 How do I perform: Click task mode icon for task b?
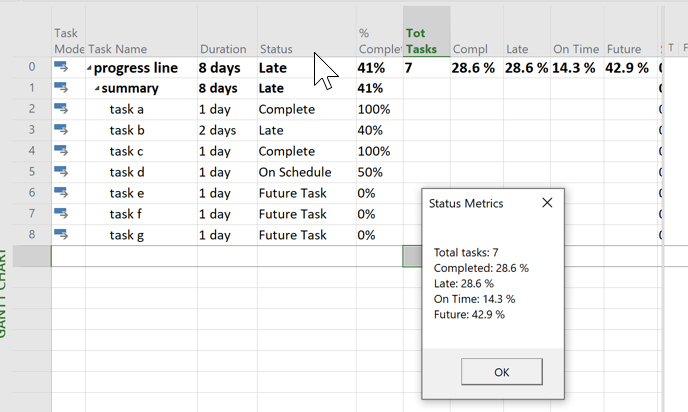coord(62,130)
